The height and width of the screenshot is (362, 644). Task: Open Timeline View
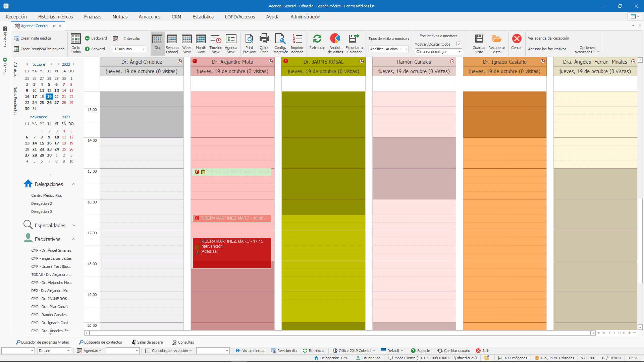click(216, 39)
